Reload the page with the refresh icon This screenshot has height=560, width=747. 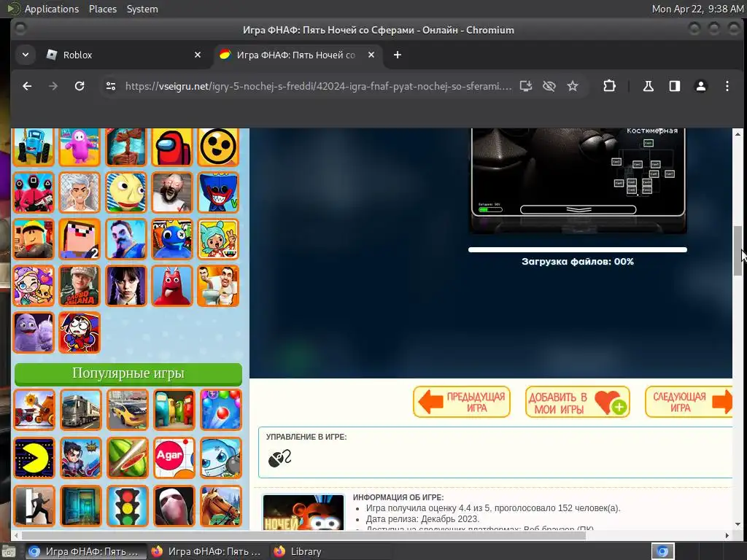tap(80, 86)
